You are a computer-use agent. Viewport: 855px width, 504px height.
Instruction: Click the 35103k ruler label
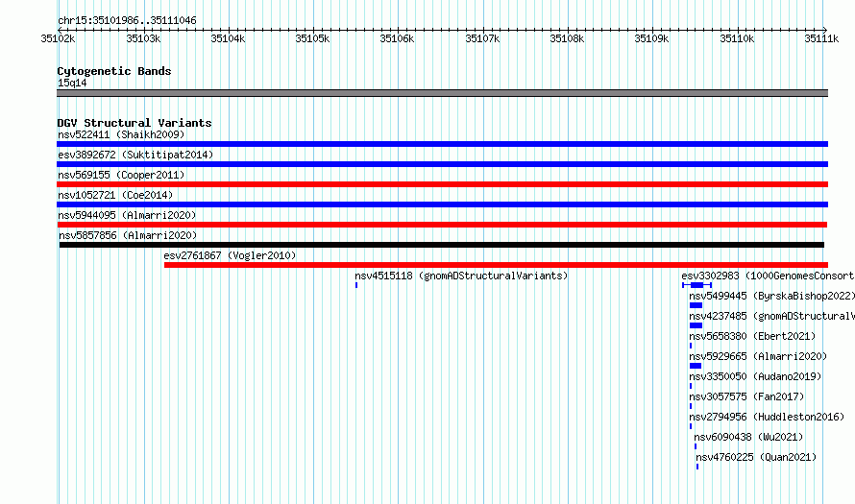pos(143,38)
